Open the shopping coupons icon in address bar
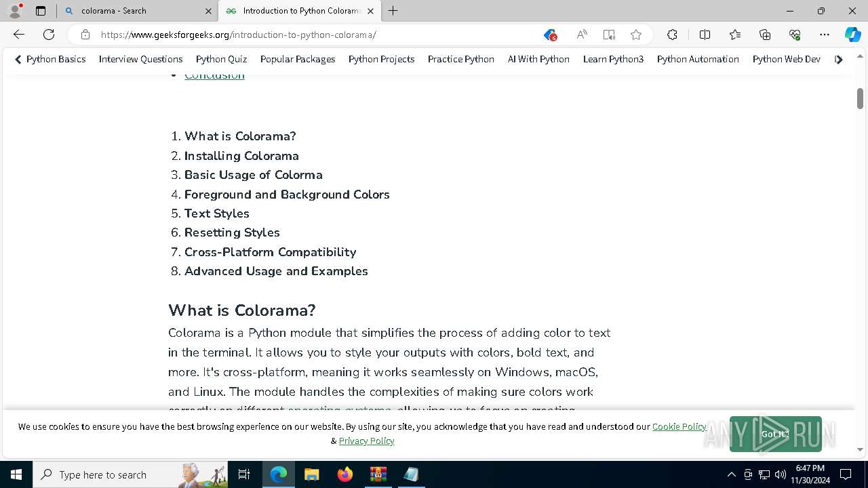The height and width of the screenshot is (488, 868). pos(550,35)
